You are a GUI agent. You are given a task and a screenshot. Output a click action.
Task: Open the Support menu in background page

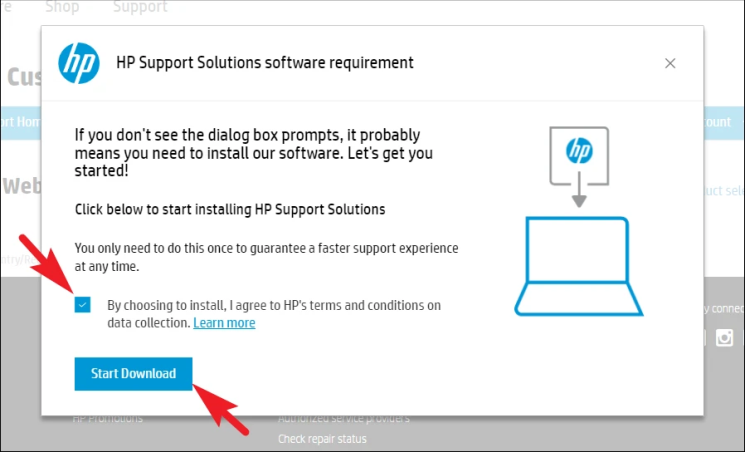(x=140, y=7)
